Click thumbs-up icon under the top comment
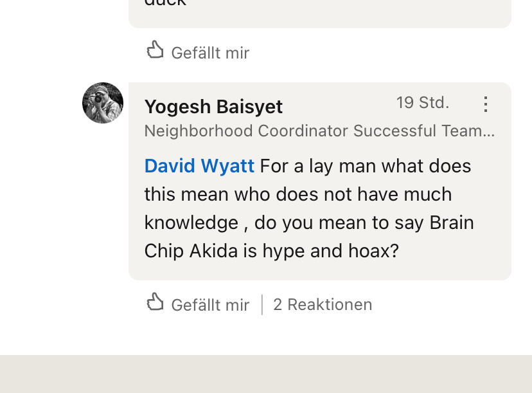Image resolution: width=532 pixels, height=393 pixels. click(155, 50)
